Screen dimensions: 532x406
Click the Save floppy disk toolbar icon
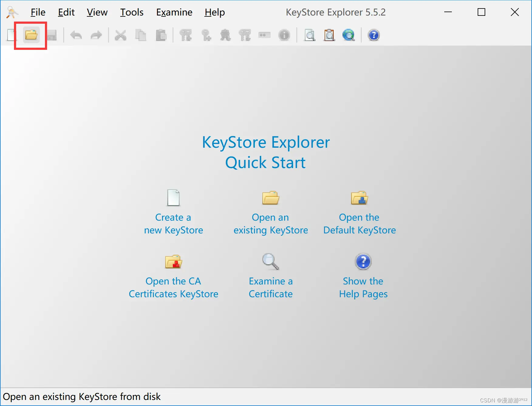(x=52, y=35)
